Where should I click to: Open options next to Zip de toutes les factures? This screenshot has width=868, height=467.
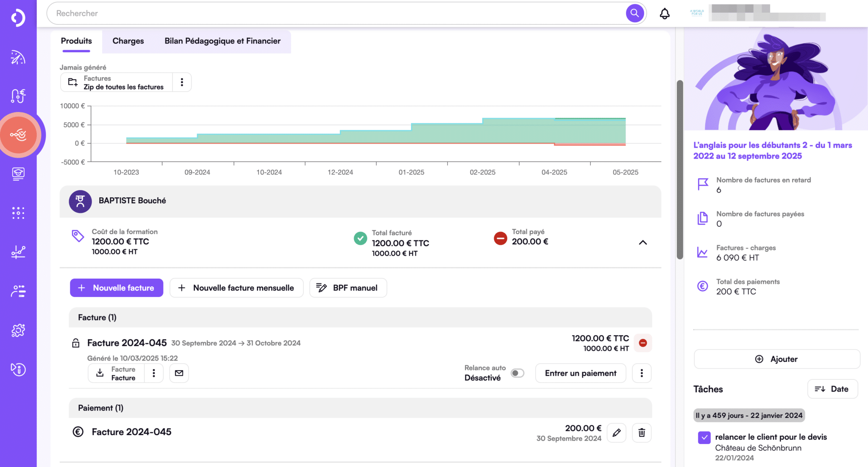pyautogui.click(x=182, y=82)
